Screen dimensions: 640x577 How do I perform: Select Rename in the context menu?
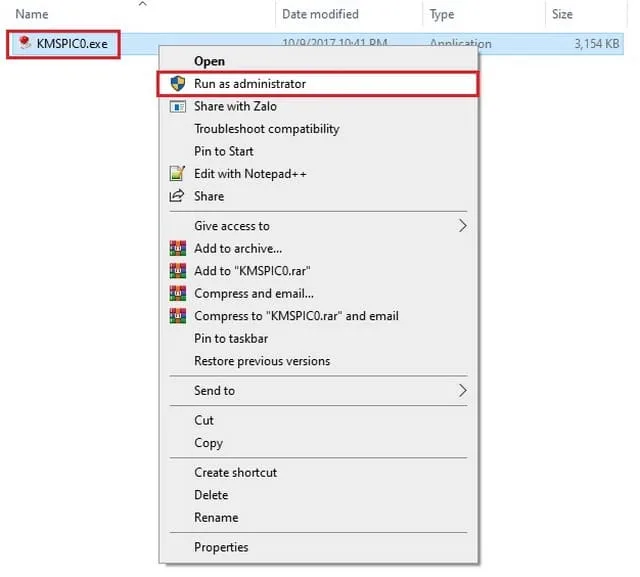click(x=216, y=517)
